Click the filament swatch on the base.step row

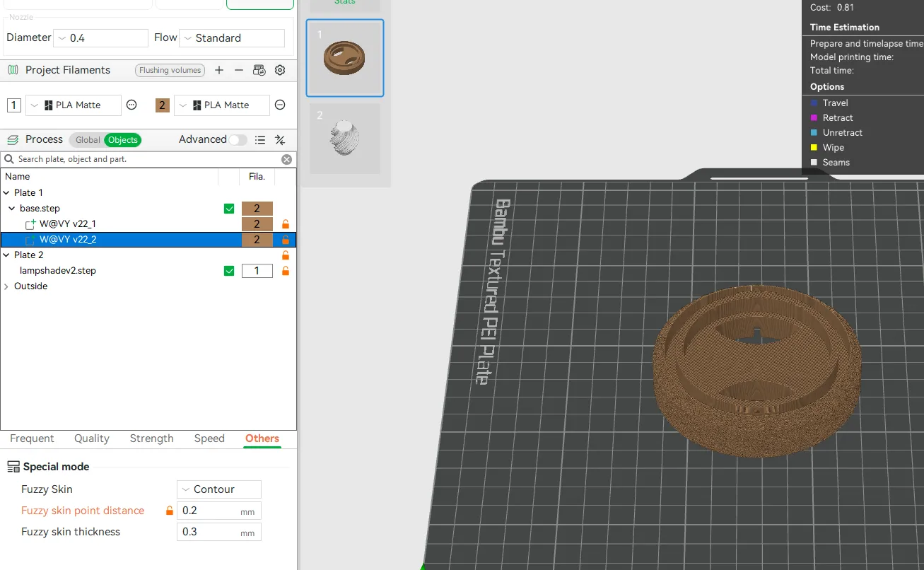coord(257,209)
